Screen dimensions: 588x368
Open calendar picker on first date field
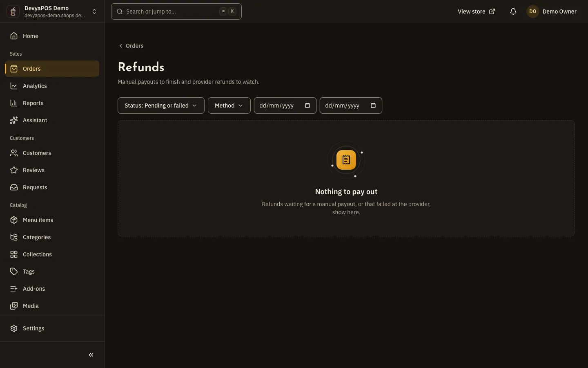(x=307, y=105)
